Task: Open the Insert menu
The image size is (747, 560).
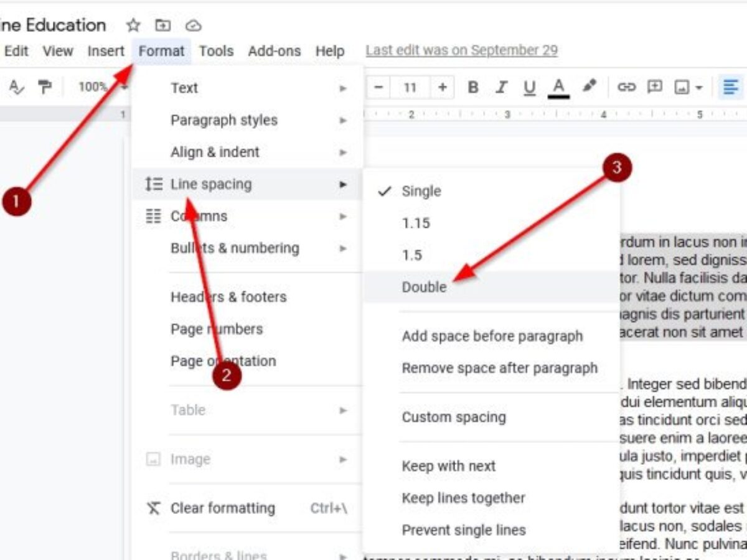Action: click(x=106, y=51)
